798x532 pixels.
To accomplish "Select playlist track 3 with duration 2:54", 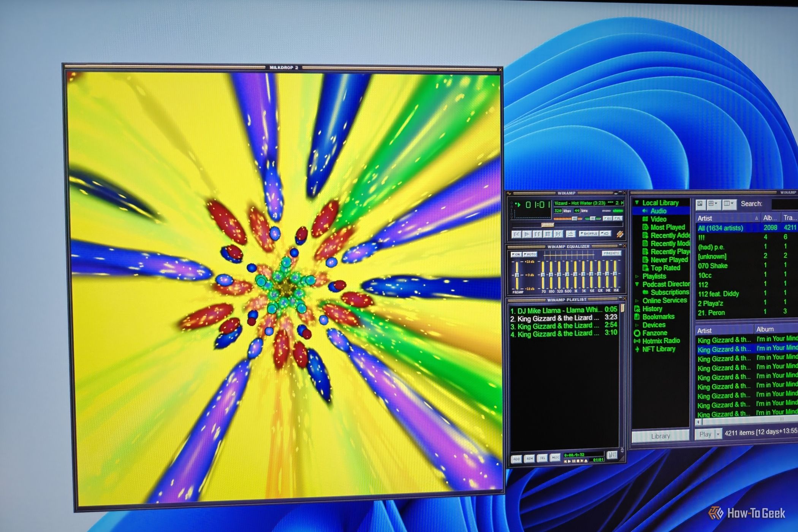I will [x=564, y=326].
